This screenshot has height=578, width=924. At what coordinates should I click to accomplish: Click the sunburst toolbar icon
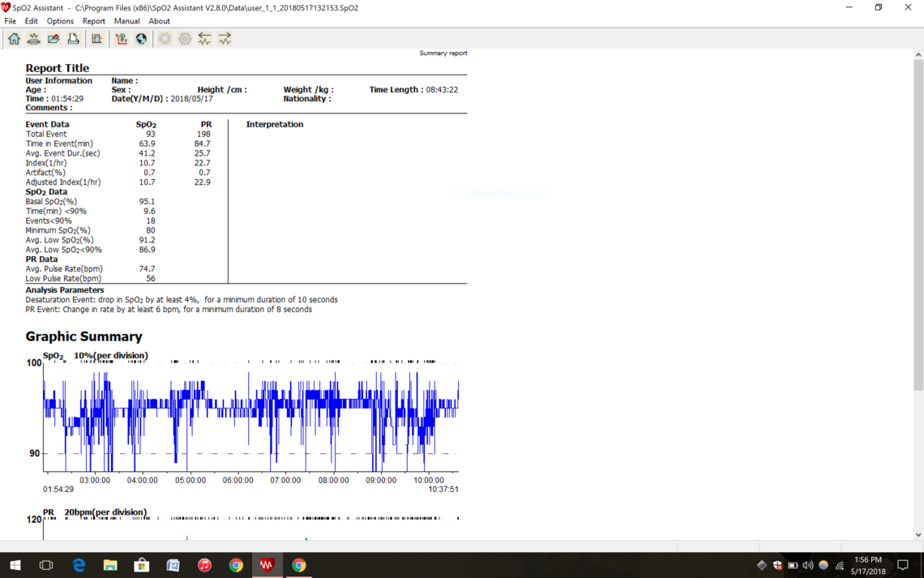(165, 39)
